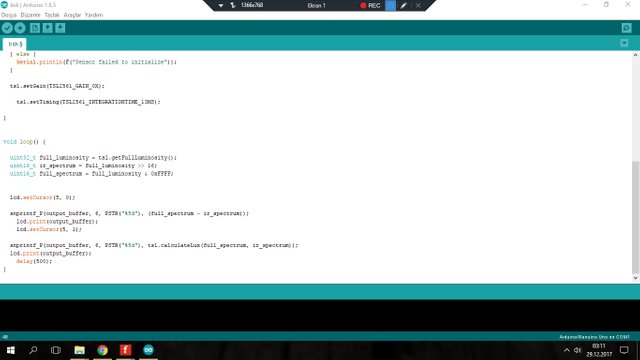Click the tsl.setGain code line
Image resolution: width=640 pixels, height=360 pixels.
tap(57, 86)
